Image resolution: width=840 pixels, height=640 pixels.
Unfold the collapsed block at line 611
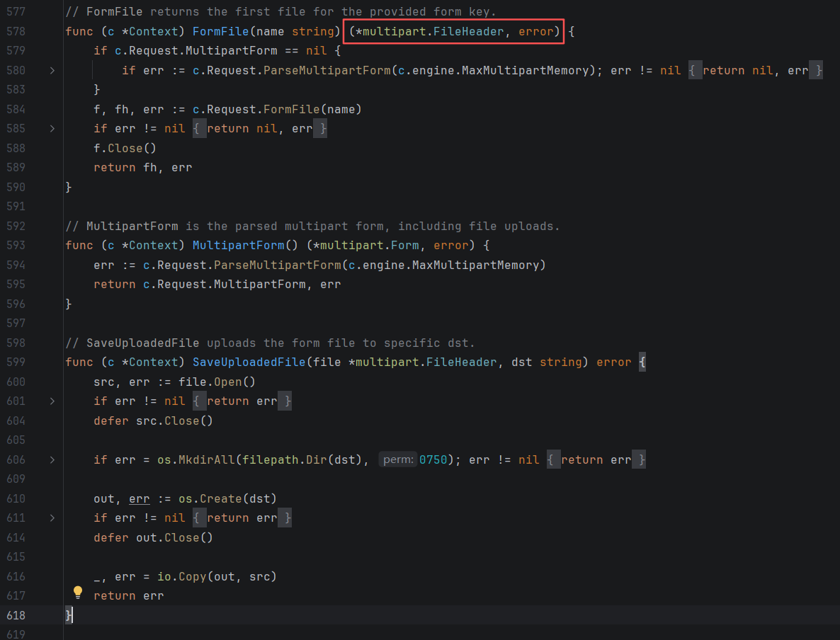(52, 518)
